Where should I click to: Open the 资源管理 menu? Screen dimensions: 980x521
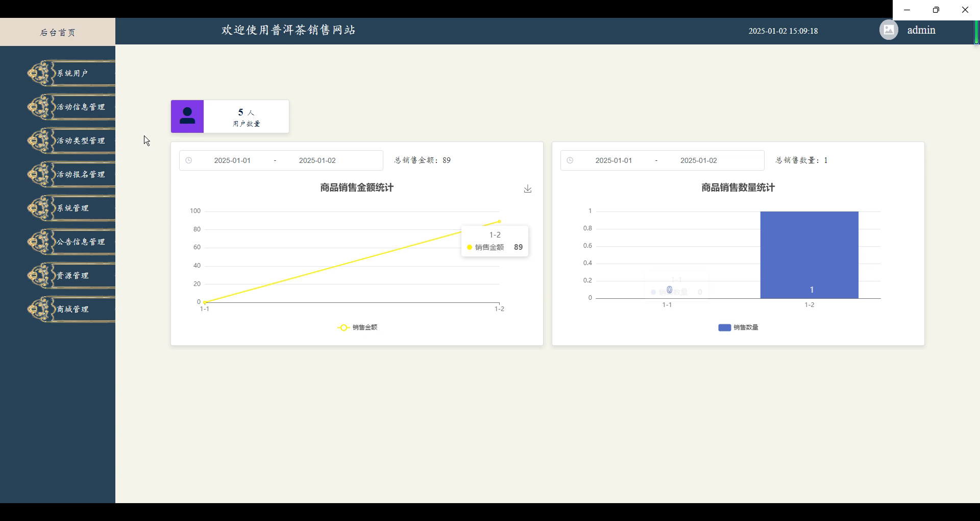click(x=71, y=275)
